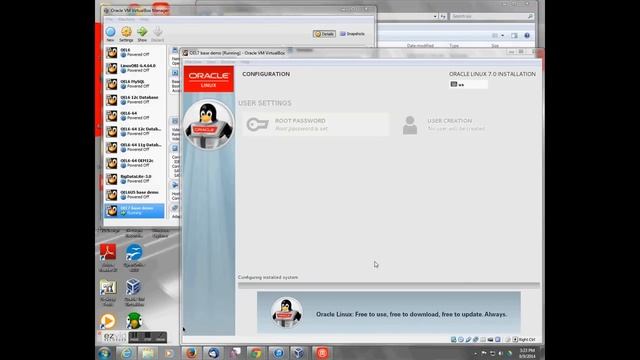Click Explorer search magnifier icon
Screen dimensions: 640x360
[x=530, y=16]
